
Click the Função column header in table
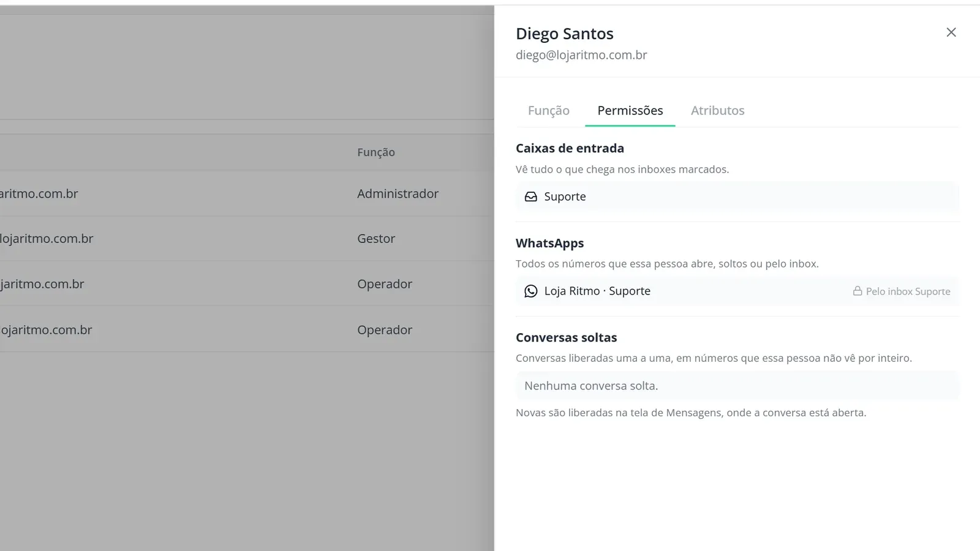[x=376, y=152]
